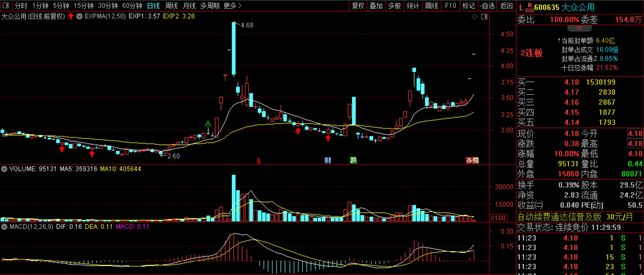The width and height of the screenshot is (644, 275).
Task: Click the 标记 mark button
Action: click(469, 6)
